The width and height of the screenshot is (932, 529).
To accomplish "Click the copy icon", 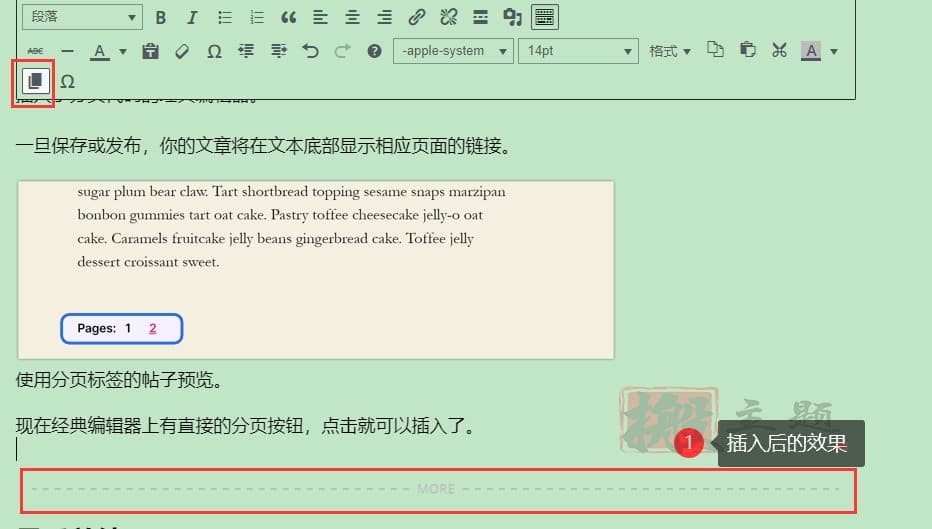I will [x=716, y=50].
